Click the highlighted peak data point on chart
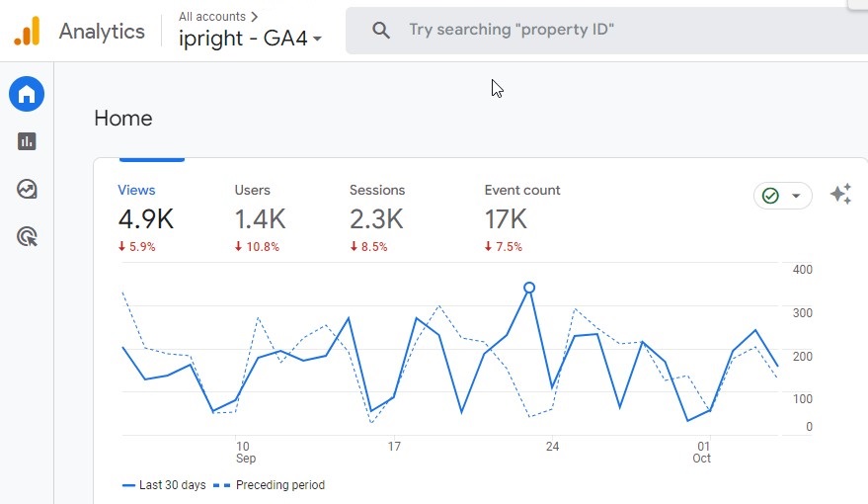The image size is (868, 504). [529, 288]
